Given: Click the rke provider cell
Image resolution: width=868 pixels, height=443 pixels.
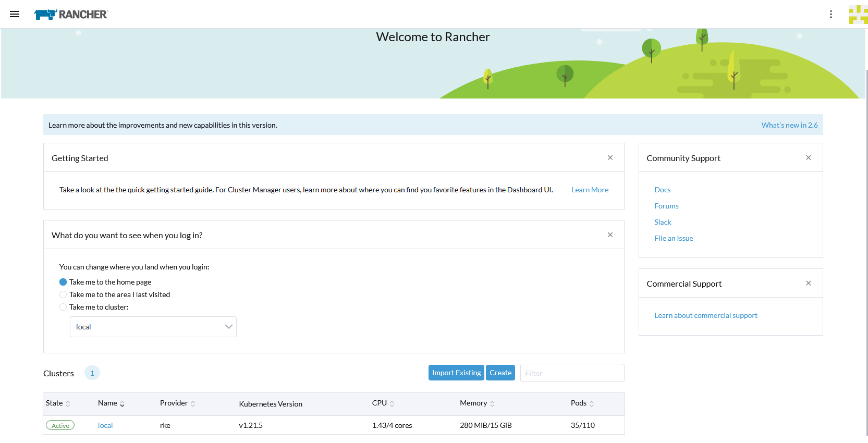Looking at the screenshot, I should click(x=165, y=425).
